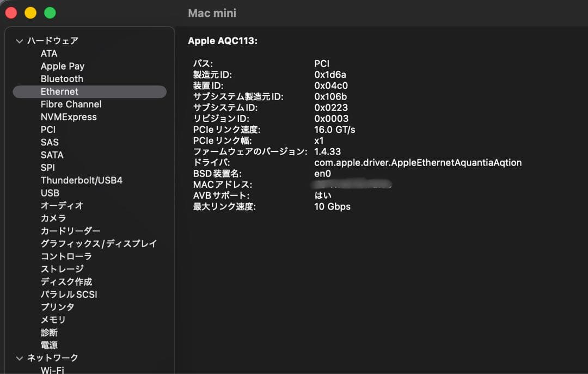588x374 pixels.
Task: Open 診断 section
Action: (x=49, y=333)
